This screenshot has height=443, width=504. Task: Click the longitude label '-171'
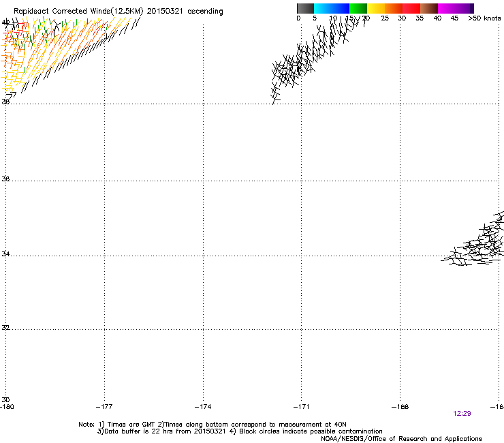coord(302,407)
